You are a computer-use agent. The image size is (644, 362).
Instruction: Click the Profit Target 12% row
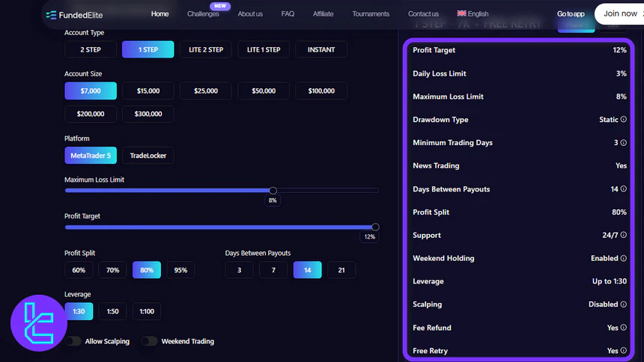[520, 50]
